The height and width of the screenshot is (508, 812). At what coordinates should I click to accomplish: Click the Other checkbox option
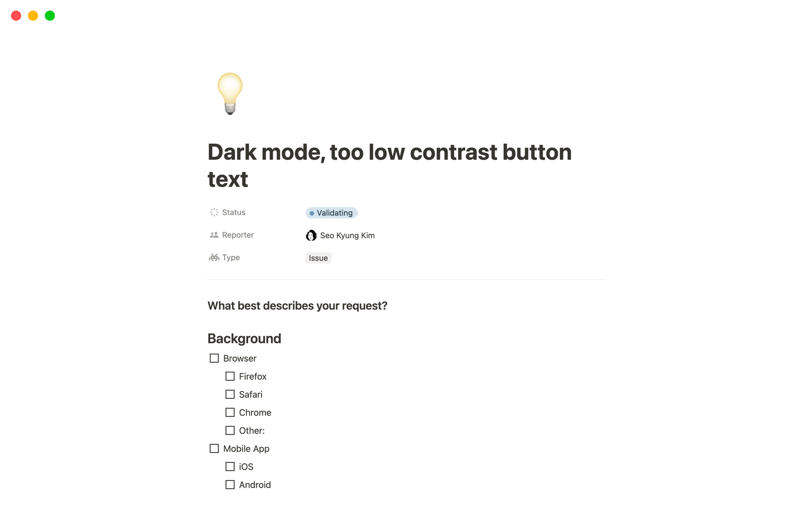pos(230,430)
